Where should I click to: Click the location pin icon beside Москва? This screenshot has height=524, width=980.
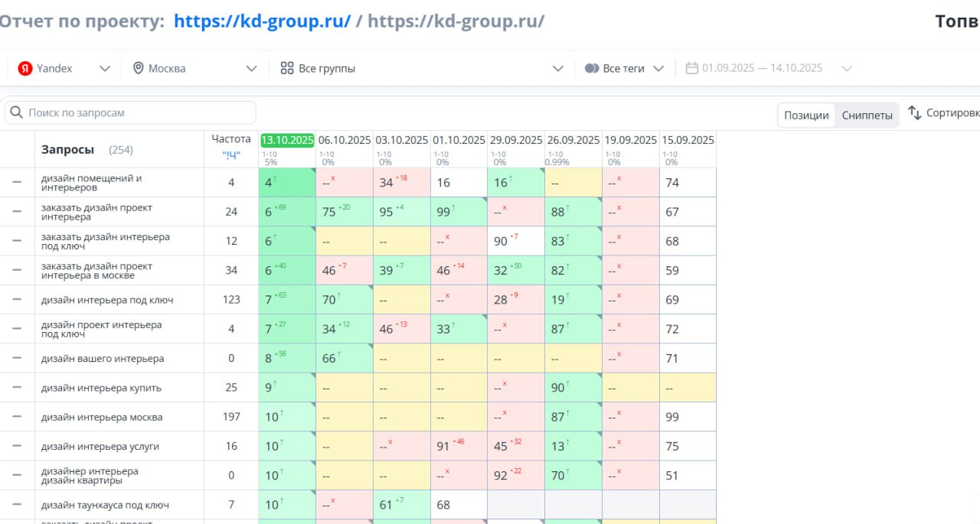tap(139, 69)
